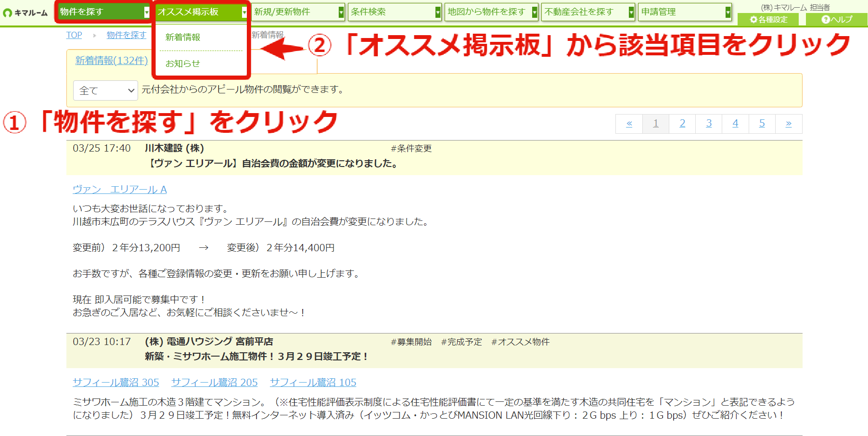Select page 2 in pagination

[682, 124]
